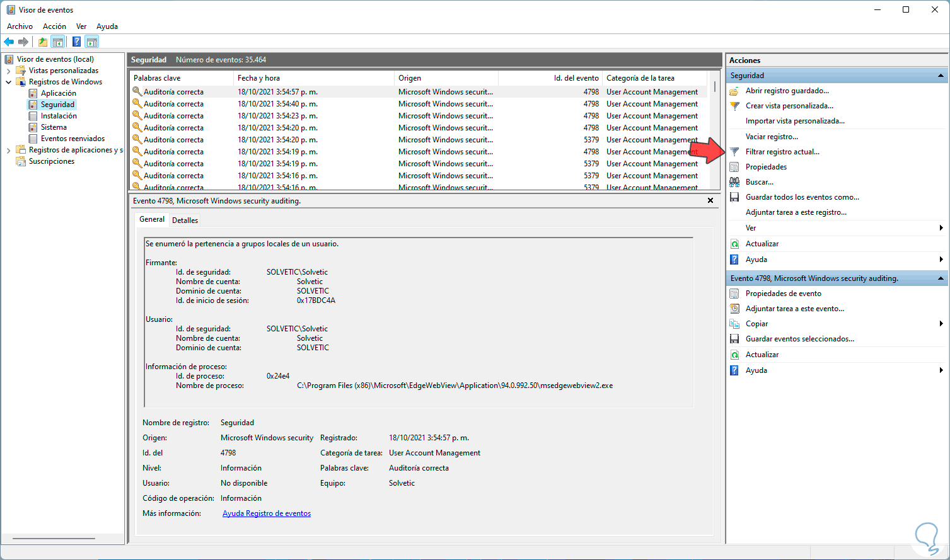Click the Propiedades icon in the Seguridad actions
Image resolution: width=950 pixels, height=560 pixels.
734,167
